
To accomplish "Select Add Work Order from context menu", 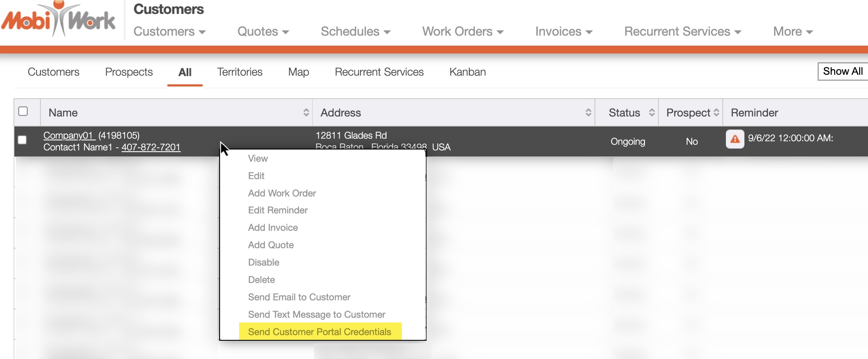I will pyautogui.click(x=282, y=193).
